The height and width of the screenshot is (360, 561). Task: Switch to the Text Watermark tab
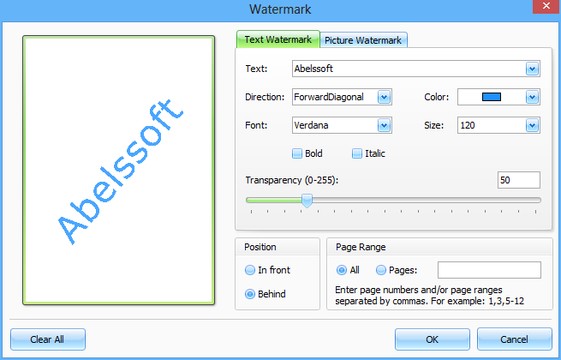point(278,39)
